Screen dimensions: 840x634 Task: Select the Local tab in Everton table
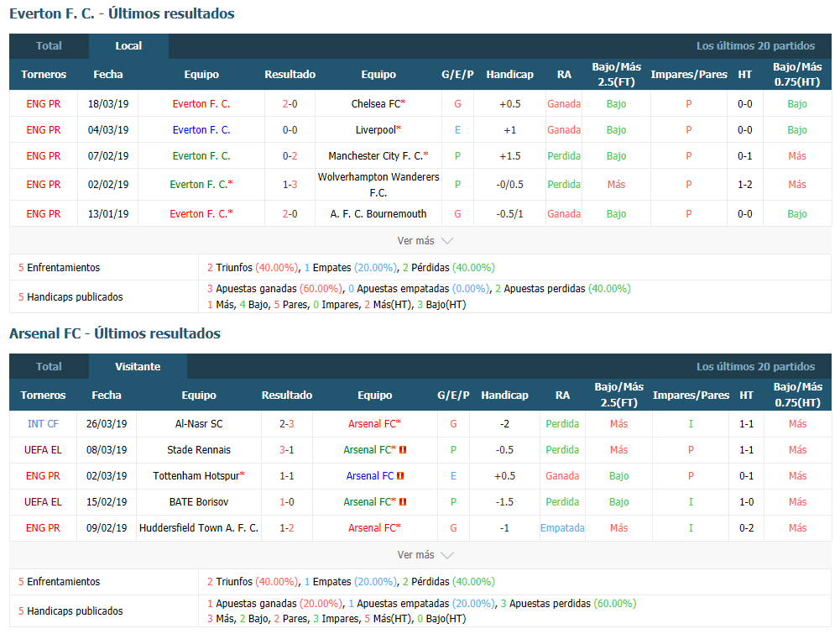pos(128,46)
